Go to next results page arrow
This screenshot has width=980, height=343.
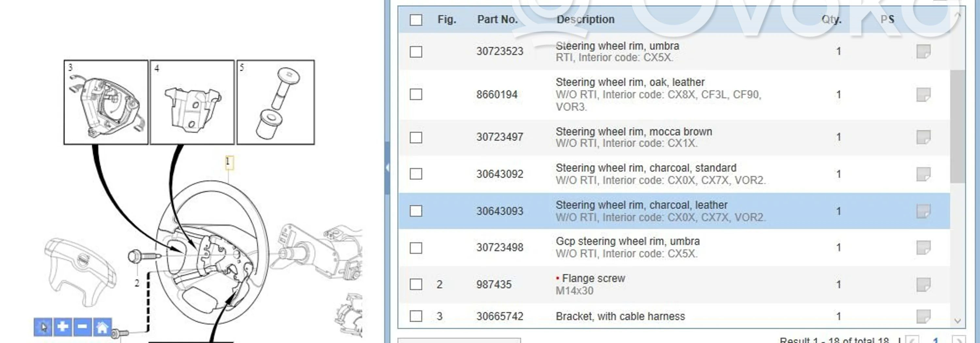(x=958, y=340)
